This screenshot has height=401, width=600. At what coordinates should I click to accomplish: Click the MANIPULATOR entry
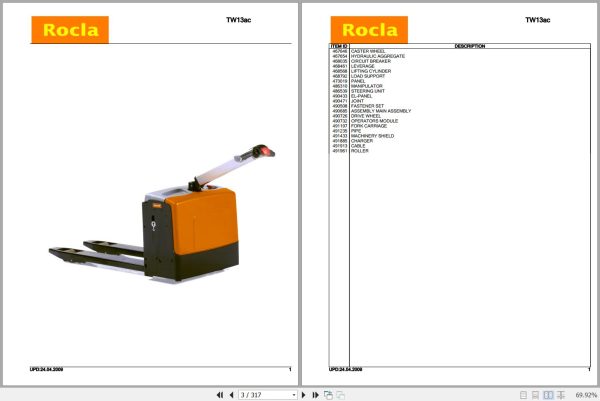pyautogui.click(x=367, y=86)
